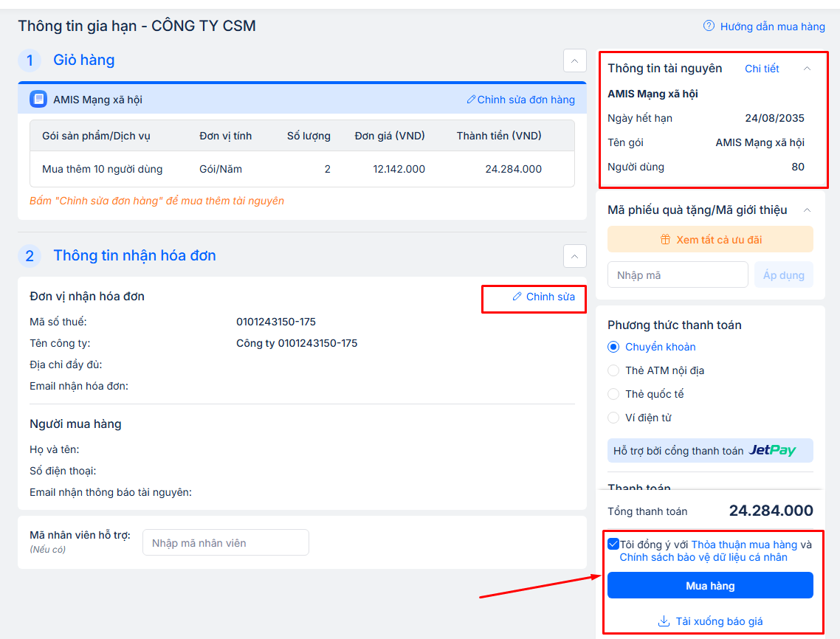Click the Nhập mã nhân viên input field
This screenshot has height=639, width=840.
225,543
